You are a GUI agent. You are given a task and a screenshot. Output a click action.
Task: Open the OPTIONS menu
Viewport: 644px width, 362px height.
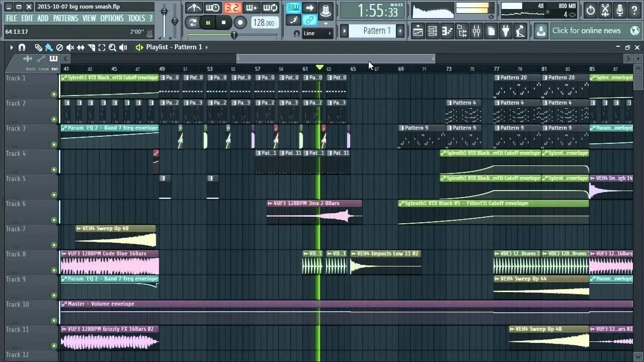pyautogui.click(x=112, y=18)
